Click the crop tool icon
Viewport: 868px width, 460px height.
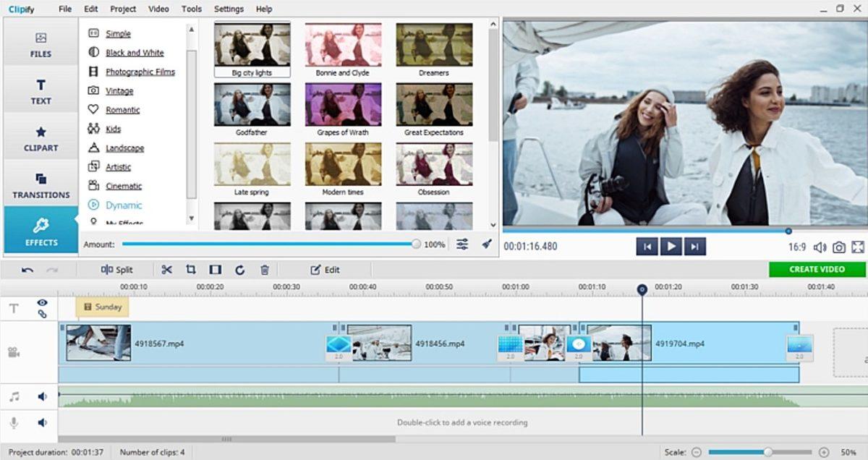pyautogui.click(x=190, y=269)
